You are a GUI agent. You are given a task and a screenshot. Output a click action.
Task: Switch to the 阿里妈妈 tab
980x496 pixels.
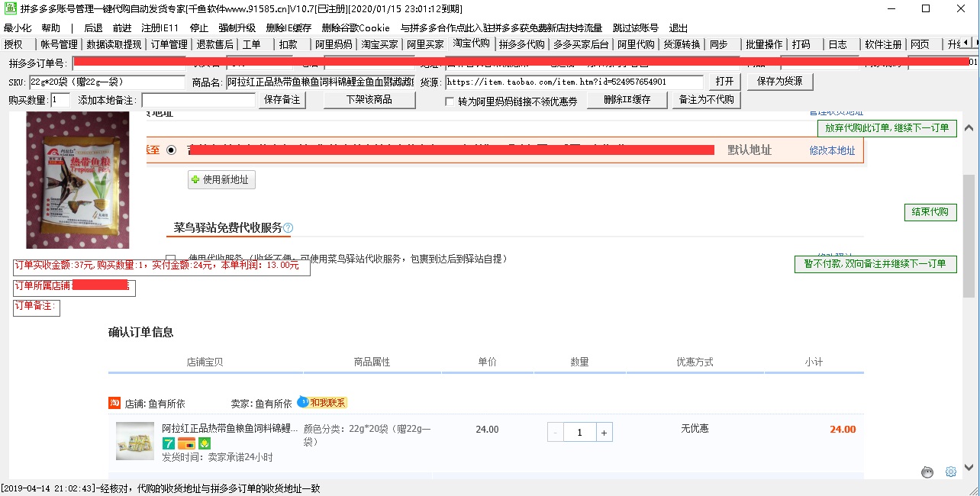coord(334,44)
